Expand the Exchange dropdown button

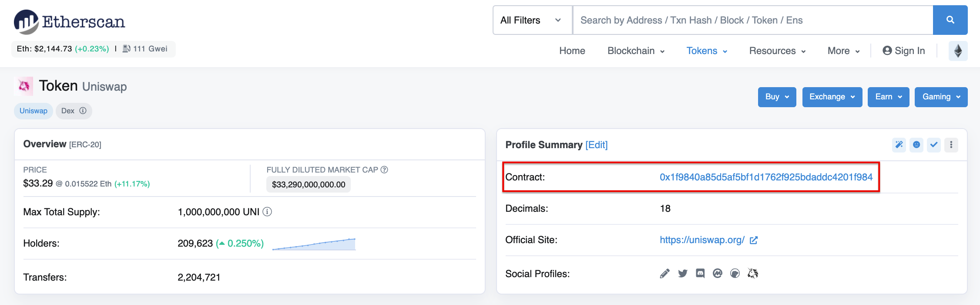coord(832,97)
